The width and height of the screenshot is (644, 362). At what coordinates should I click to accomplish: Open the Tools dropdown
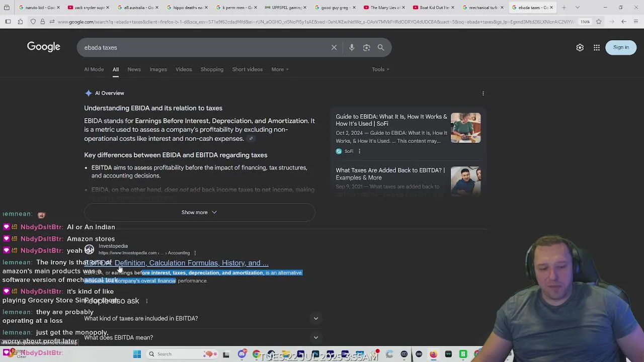click(380, 69)
